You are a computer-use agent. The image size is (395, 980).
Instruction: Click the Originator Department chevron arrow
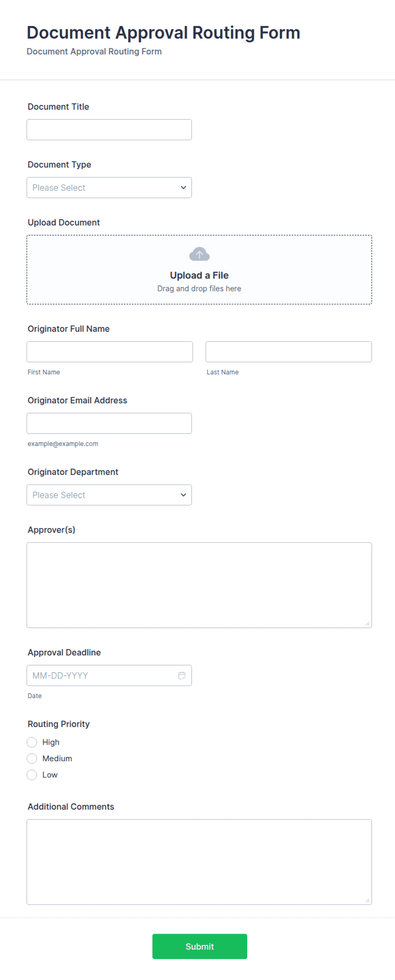click(183, 495)
